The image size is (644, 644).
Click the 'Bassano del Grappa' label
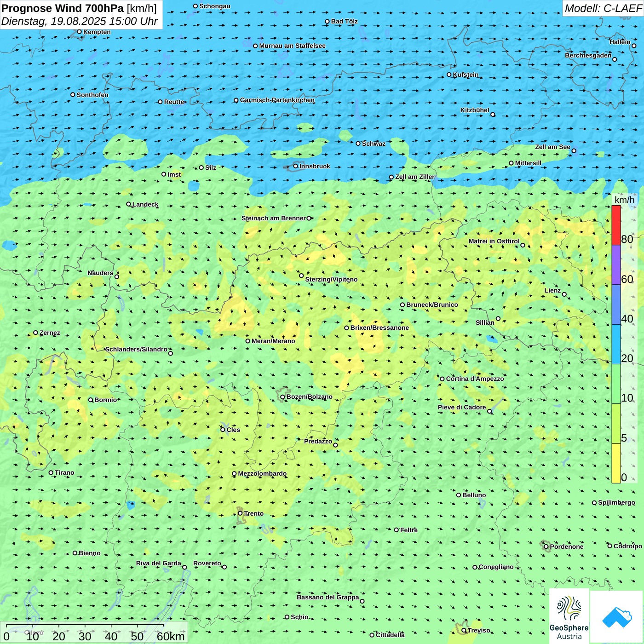[328, 597]
